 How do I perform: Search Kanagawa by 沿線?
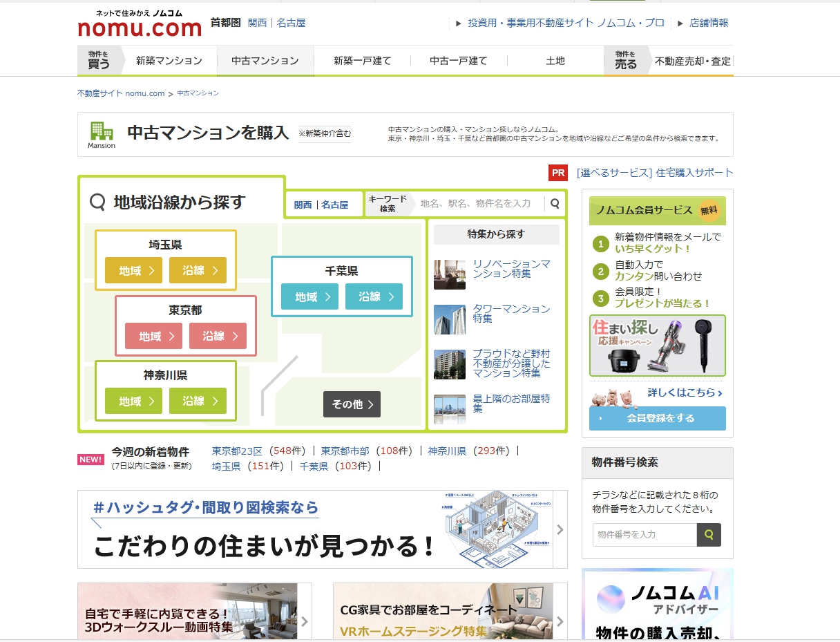tap(198, 401)
